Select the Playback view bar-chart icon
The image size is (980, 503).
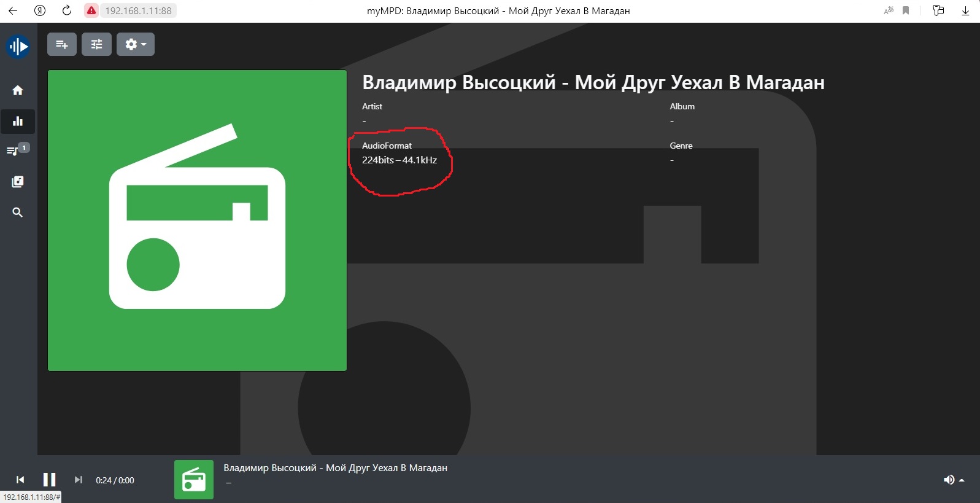click(18, 122)
